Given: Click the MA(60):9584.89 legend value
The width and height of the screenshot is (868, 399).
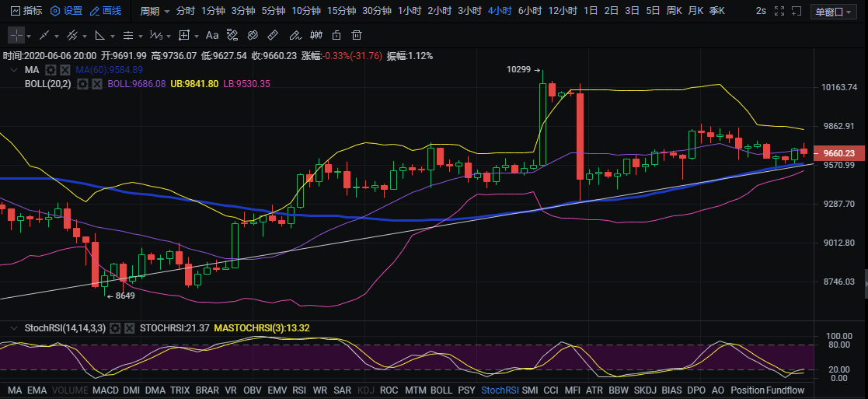Looking at the screenshot, I should pyautogui.click(x=109, y=70).
